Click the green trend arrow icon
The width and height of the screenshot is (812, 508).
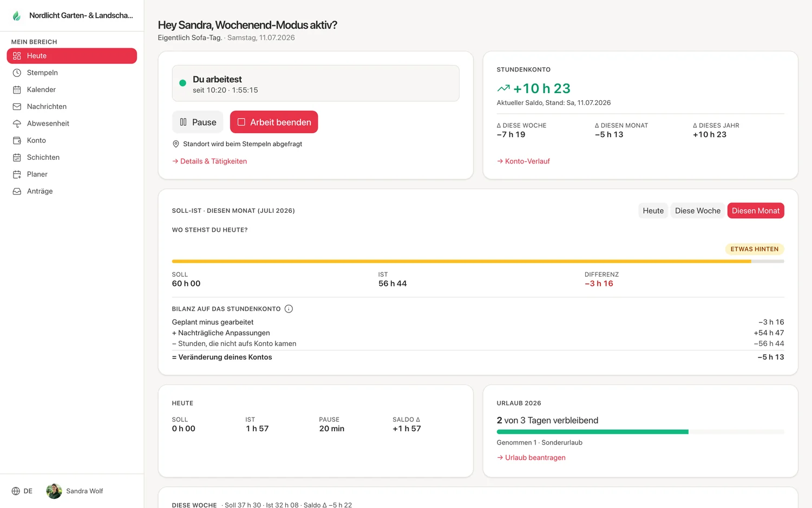pyautogui.click(x=503, y=88)
